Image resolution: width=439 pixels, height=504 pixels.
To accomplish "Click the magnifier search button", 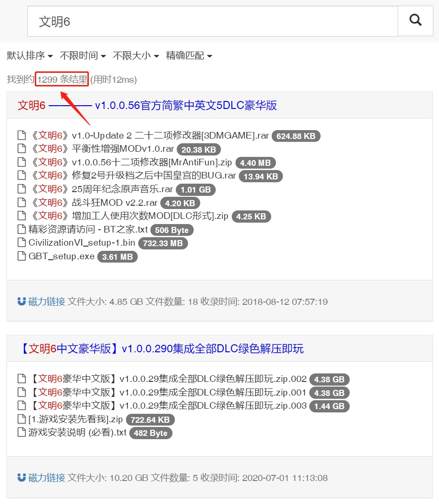I will [415, 21].
